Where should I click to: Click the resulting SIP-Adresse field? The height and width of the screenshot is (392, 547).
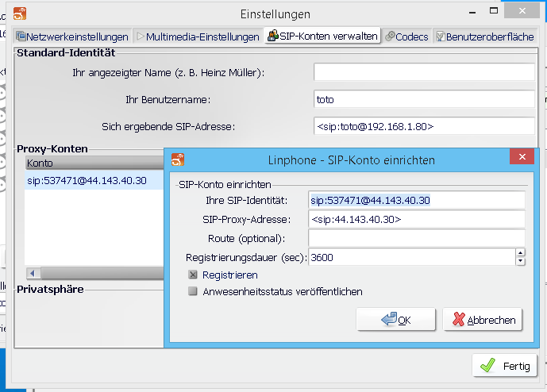(x=424, y=126)
